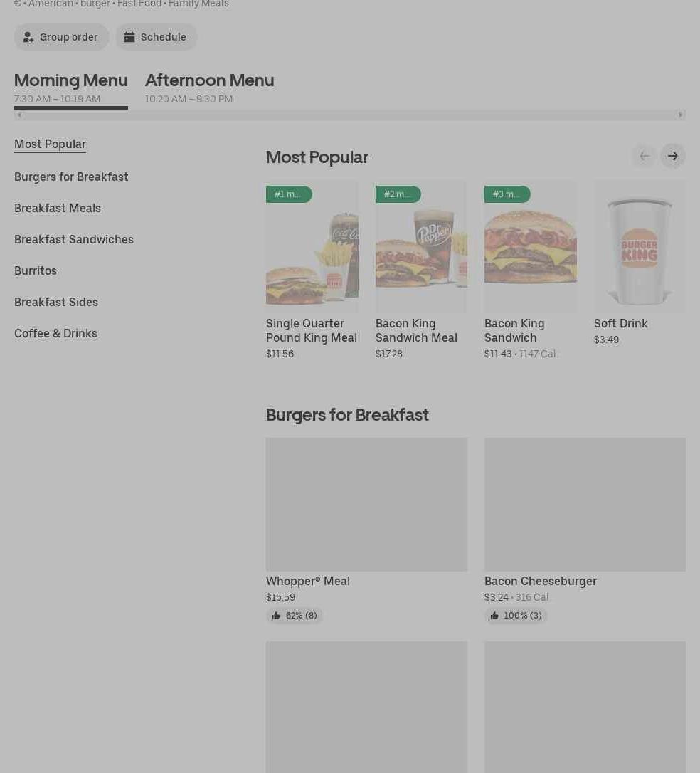The width and height of the screenshot is (700, 773).
Task: Click the Soft Drink title
Action: click(621, 323)
